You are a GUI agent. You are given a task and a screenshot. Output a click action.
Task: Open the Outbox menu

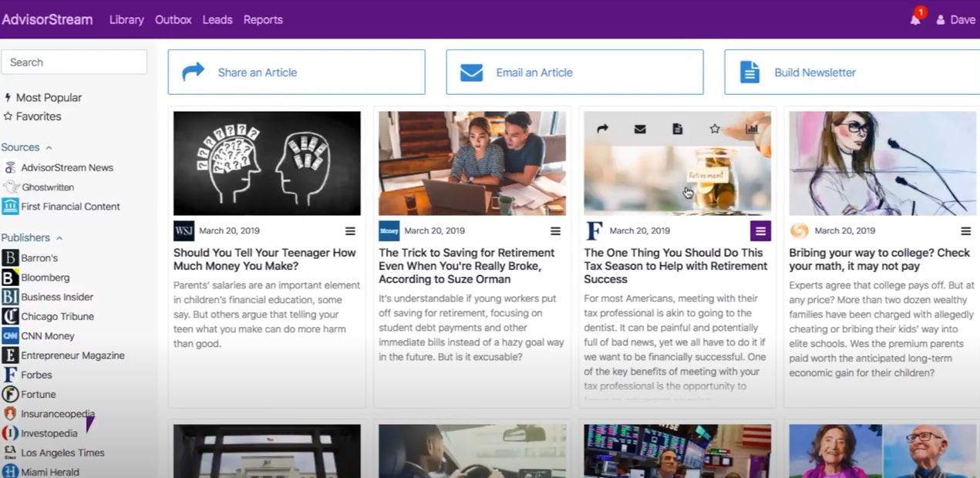[x=173, y=19]
